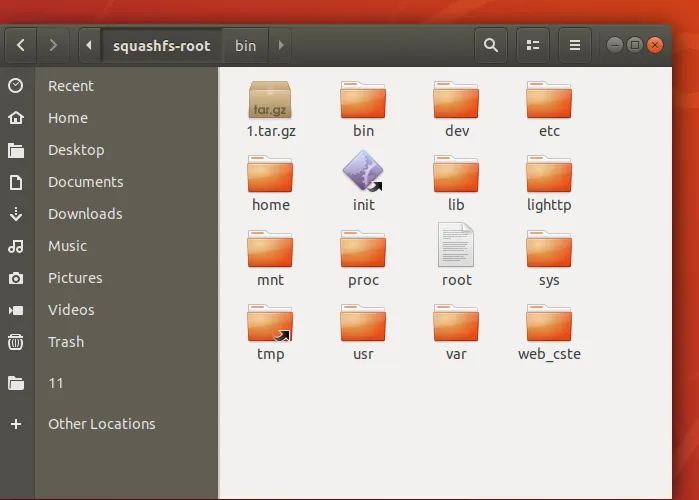Click the forward navigation arrow
Image resolution: width=699 pixels, height=500 pixels.
pyautogui.click(x=53, y=45)
